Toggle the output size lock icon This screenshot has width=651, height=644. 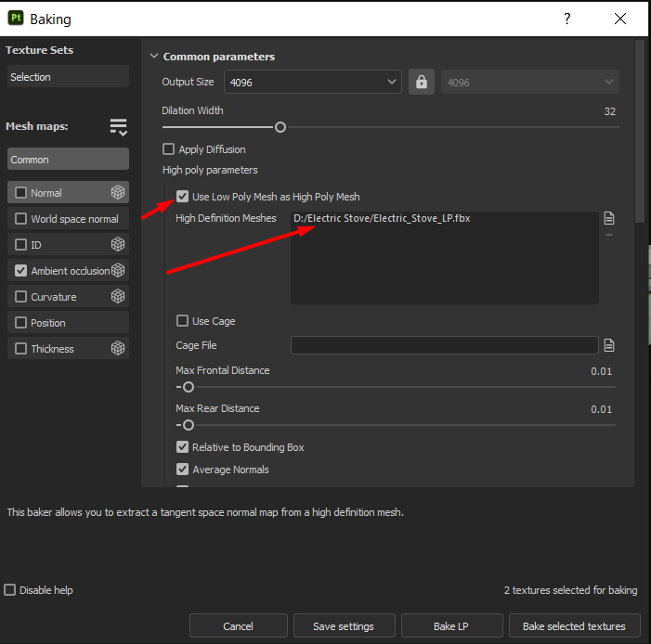(x=422, y=82)
